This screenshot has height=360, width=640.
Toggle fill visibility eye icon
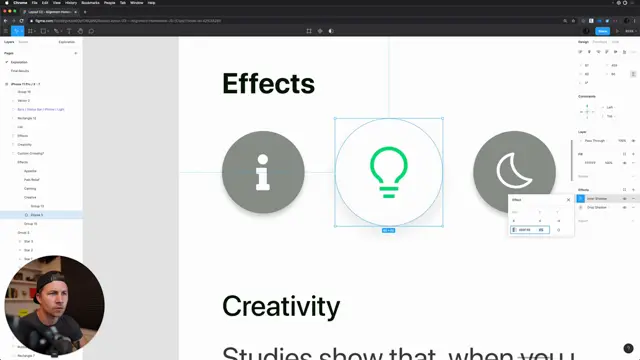point(624,163)
